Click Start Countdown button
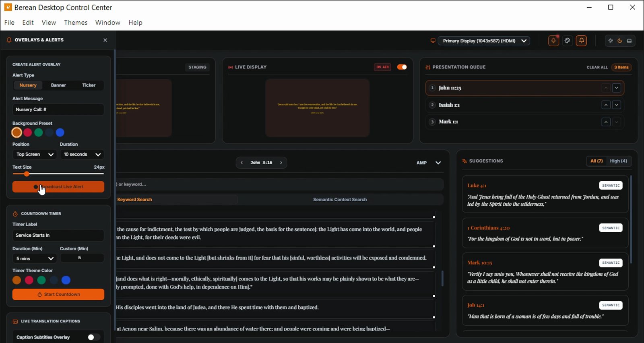644x343 pixels. tap(58, 294)
